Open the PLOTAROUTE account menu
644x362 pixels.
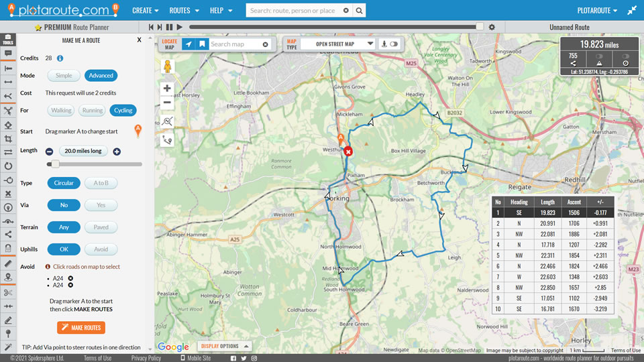(x=597, y=11)
